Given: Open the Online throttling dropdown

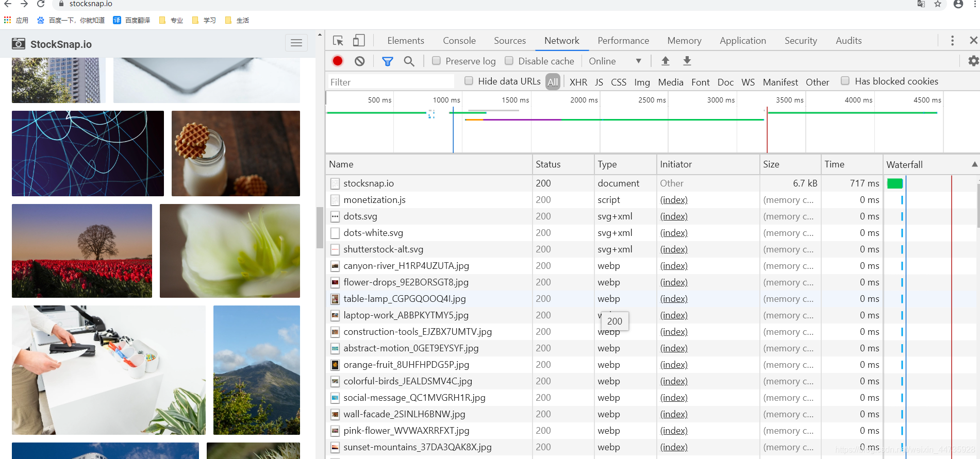Looking at the screenshot, I should (x=615, y=61).
